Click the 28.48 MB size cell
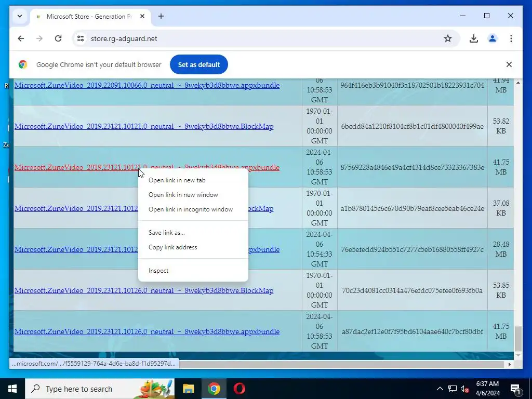Image resolution: width=532 pixels, height=399 pixels. coord(501,249)
